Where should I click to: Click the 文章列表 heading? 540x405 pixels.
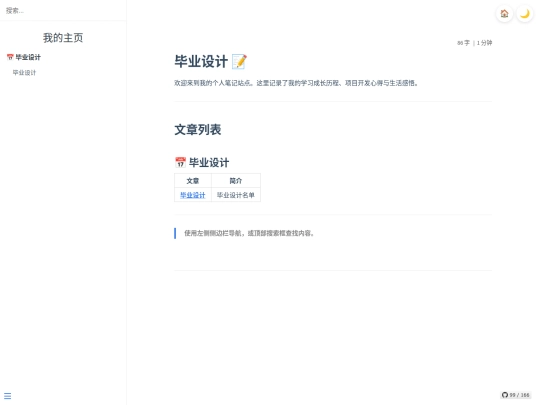pyautogui.click(x=198, y=129)
